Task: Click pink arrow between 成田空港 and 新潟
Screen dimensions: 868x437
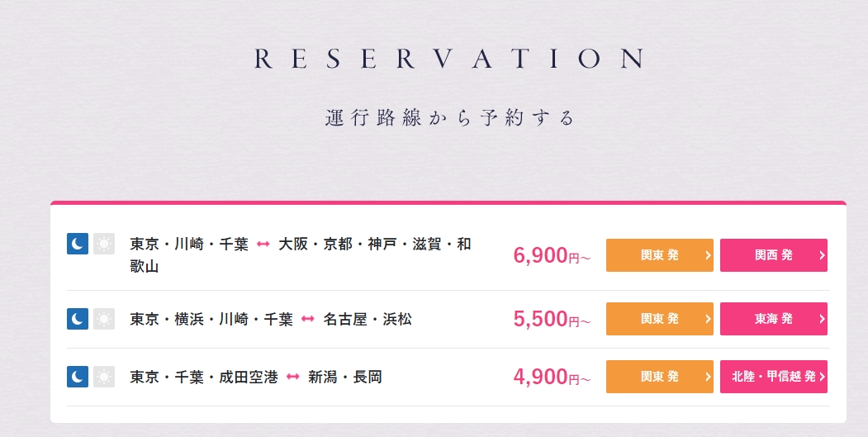Action: tap(293, 378)
